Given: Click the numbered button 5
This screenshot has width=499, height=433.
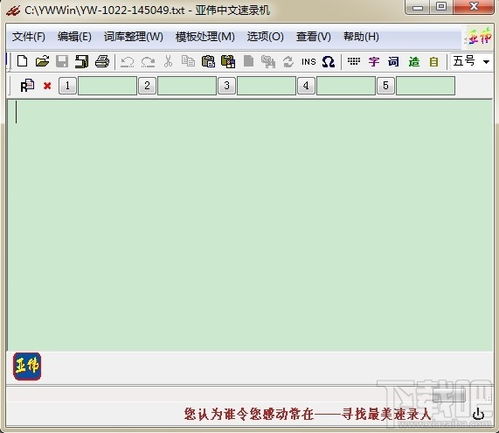Looking at the screenshot, I should coord(386,86).
